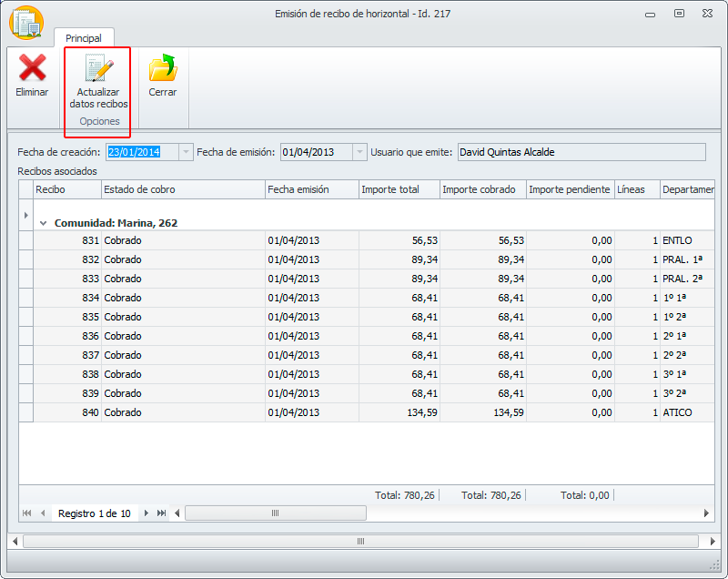The width and height of the screenshot is (728, 579).
Task: Jump to last record in navigator
Action: [162, 513]
